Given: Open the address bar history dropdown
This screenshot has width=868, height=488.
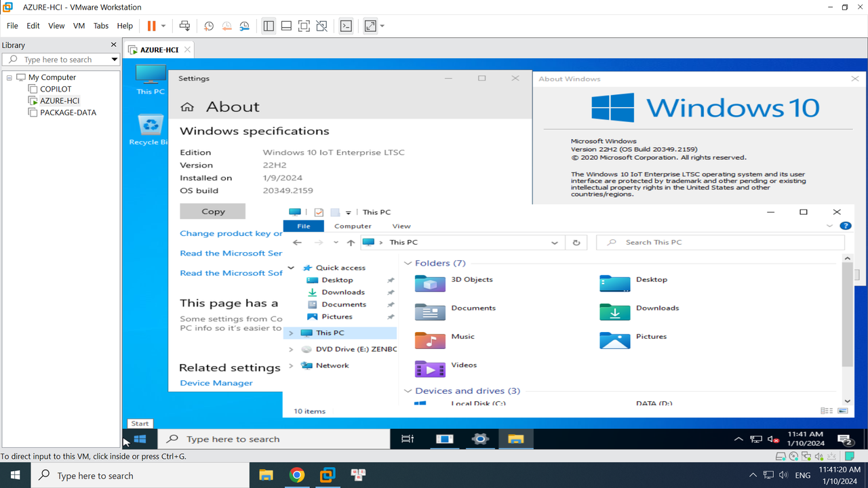Looking at the screenshot, I should [555, 243].
